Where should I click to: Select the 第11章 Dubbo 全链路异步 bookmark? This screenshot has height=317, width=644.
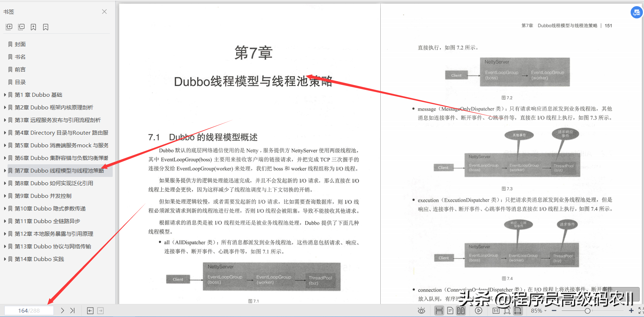tap(47, 221)
